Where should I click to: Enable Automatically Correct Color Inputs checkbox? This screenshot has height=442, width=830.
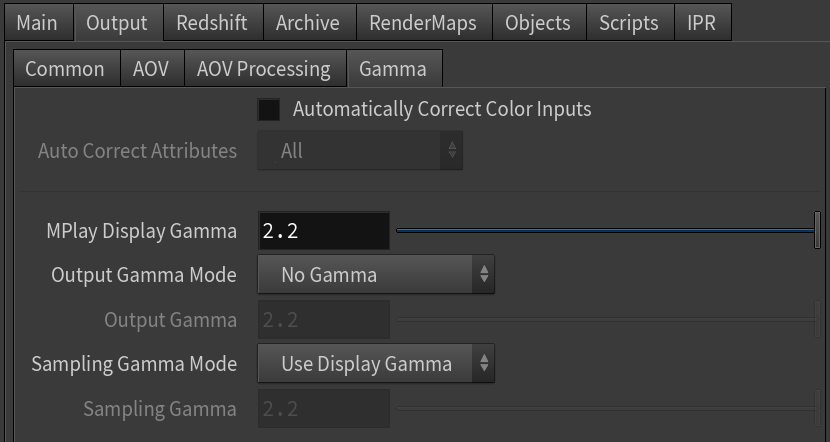(268, 110)
